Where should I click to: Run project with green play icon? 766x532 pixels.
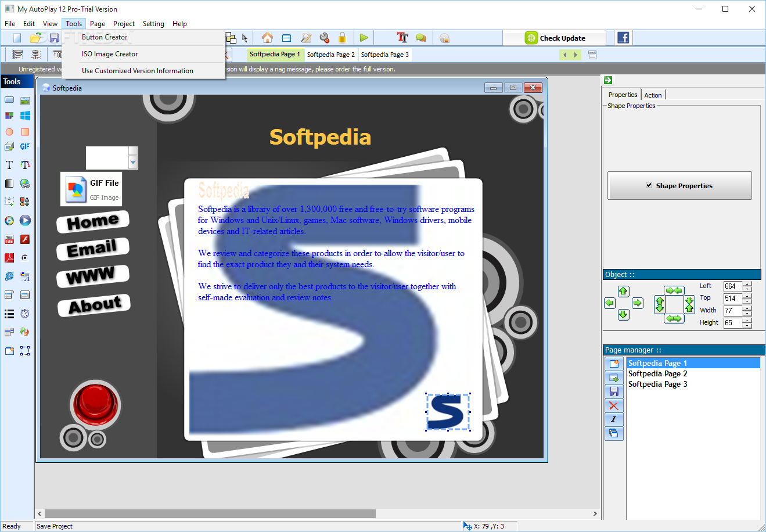(x=364, y=38)
